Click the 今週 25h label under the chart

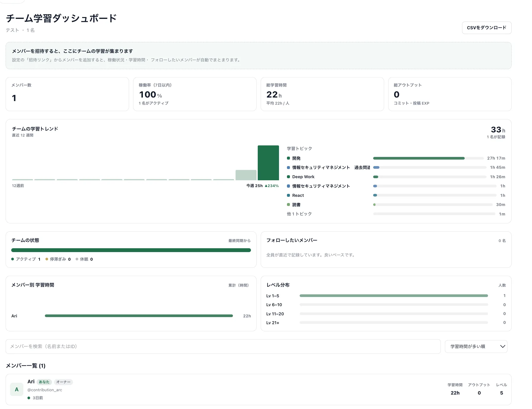pyautogui.click(x=254, y=186)
